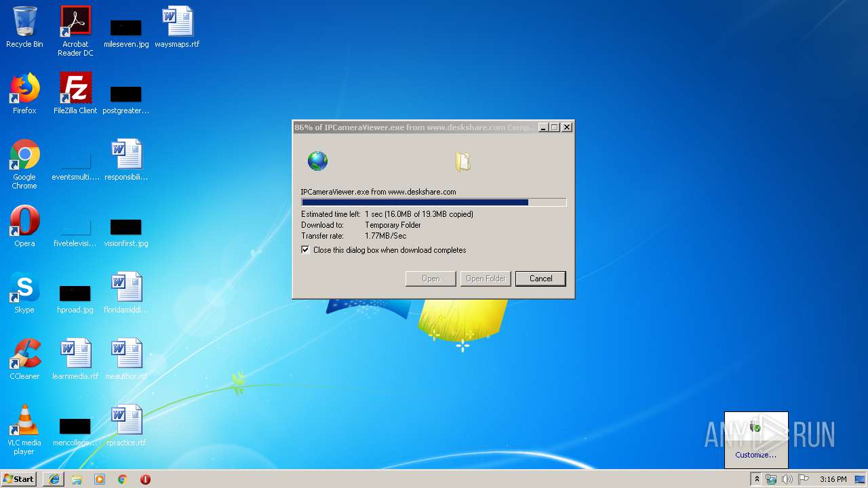This screenshot has height=488, width=868.
Task: Open FileZilla Client shortcut
Action: coord(75,94)
